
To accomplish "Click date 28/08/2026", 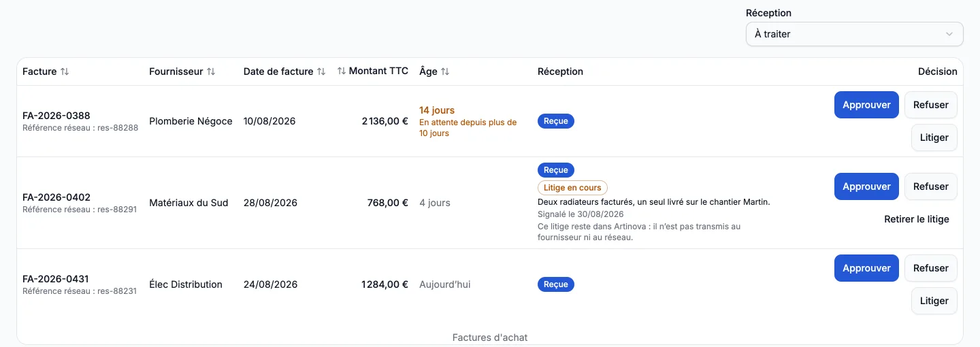I will point(270,203).
